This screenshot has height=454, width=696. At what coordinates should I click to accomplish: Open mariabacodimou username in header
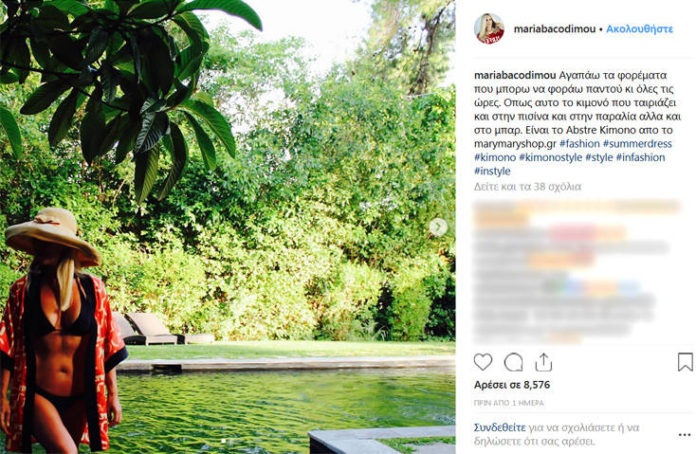pyautogui.click(x=554, y=29)
